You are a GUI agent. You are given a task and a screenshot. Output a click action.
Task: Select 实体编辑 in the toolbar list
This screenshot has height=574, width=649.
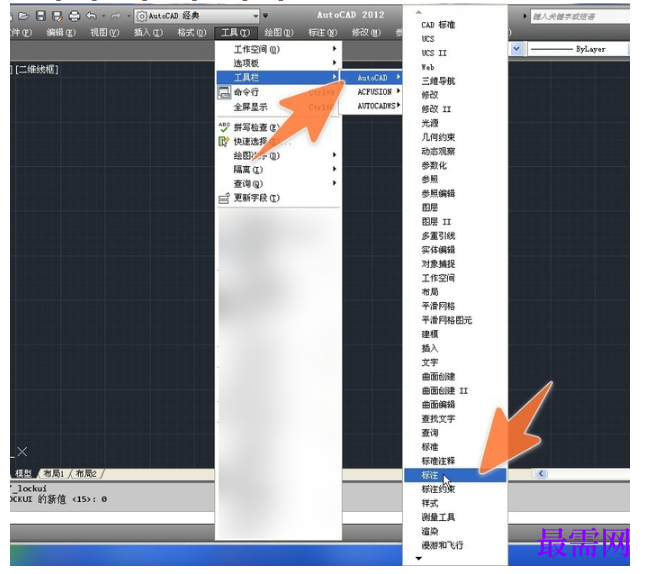pos(438,250)
